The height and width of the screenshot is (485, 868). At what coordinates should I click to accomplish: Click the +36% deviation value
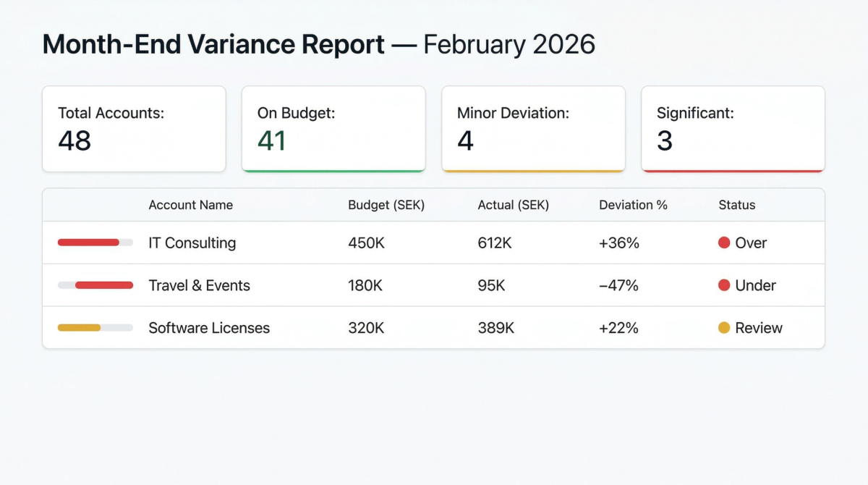pyautogui.click(x=619, y=243)
